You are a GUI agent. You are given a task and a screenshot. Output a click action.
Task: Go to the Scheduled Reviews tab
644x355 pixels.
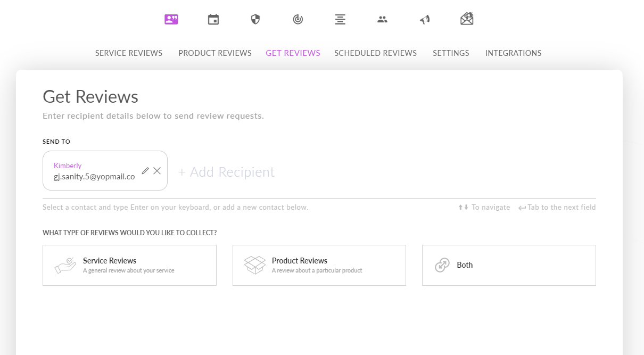pyautogui.click(x=376, y=53)
